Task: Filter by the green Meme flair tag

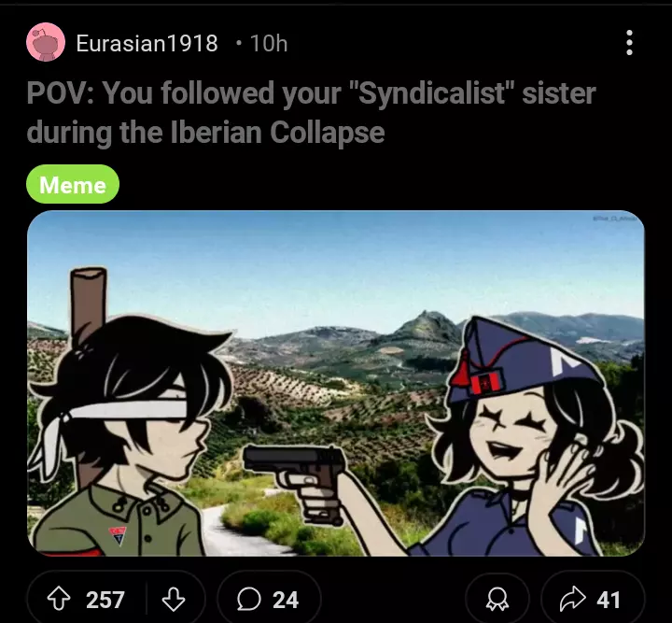Action: click(x=73, y=184)
